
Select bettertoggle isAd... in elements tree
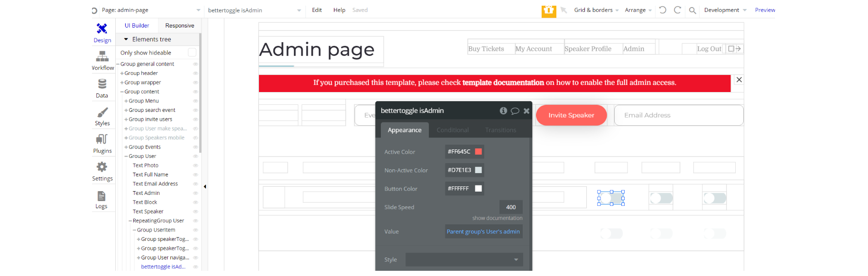tap(163, 267)
